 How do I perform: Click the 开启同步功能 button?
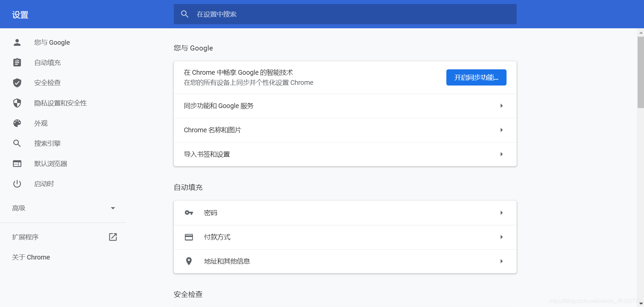click(476, 77)
